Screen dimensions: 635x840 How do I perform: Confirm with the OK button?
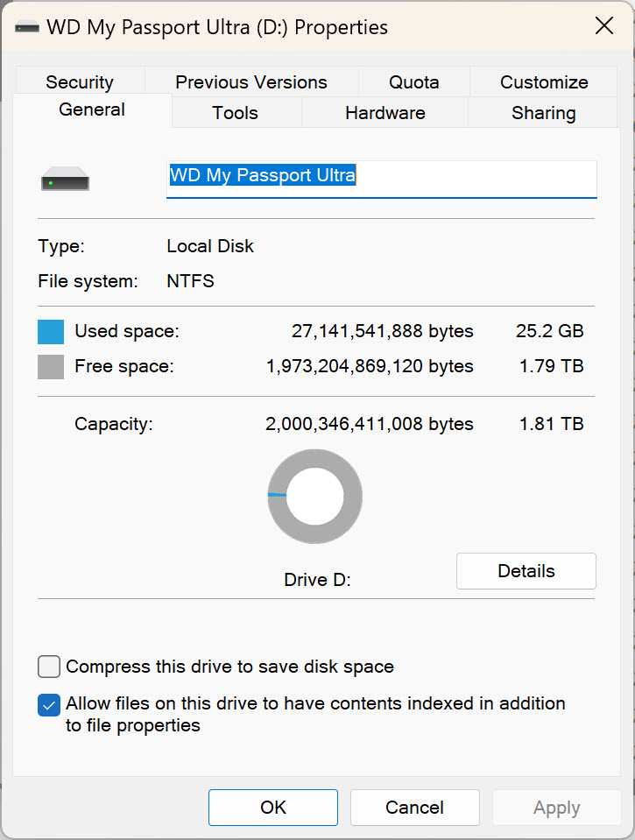tap(273, 808)
